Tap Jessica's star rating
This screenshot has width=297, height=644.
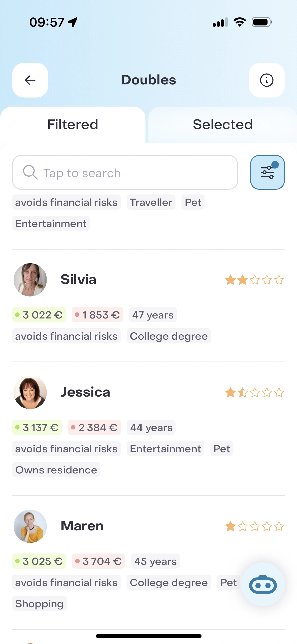pos(254,393)
